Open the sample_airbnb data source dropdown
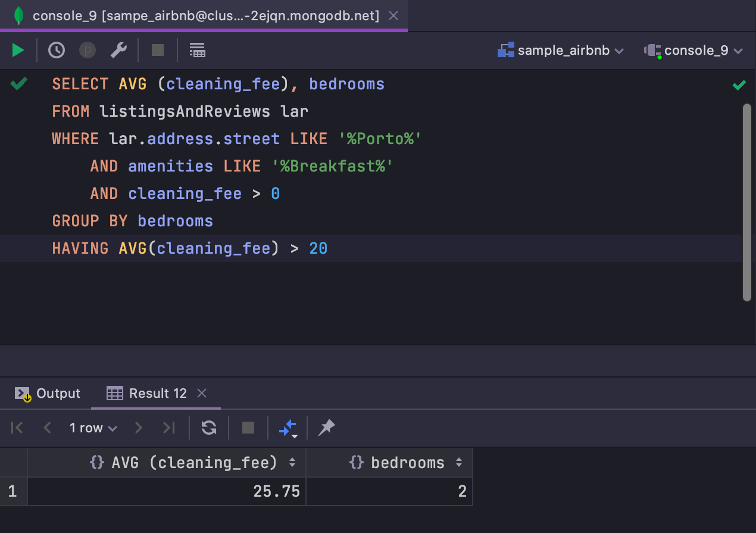The image size is (756, 533). 560,50
